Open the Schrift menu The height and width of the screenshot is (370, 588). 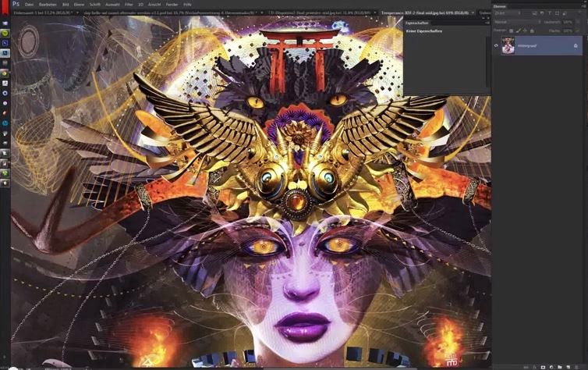point(95,5)
